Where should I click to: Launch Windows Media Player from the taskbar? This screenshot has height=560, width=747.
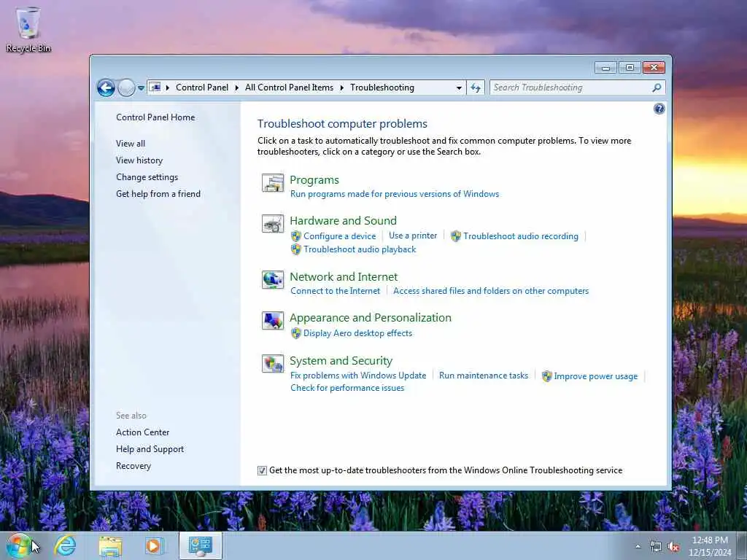click(155, 545)
